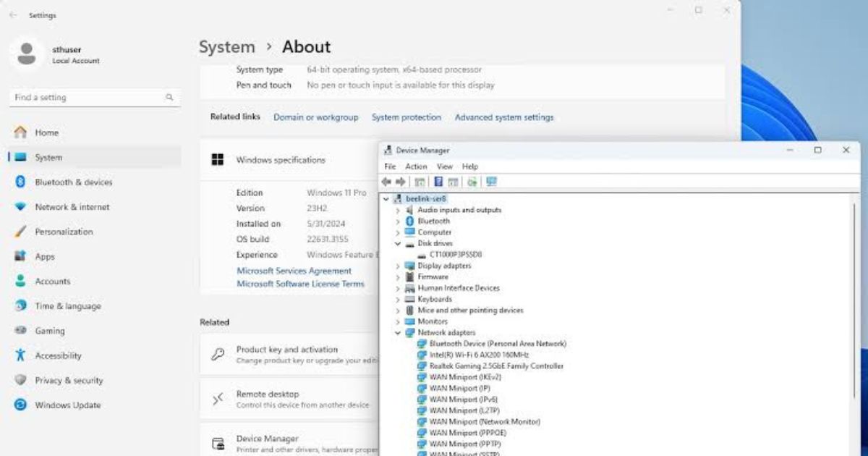Expand the Display adapters node

tap(397, 266)
